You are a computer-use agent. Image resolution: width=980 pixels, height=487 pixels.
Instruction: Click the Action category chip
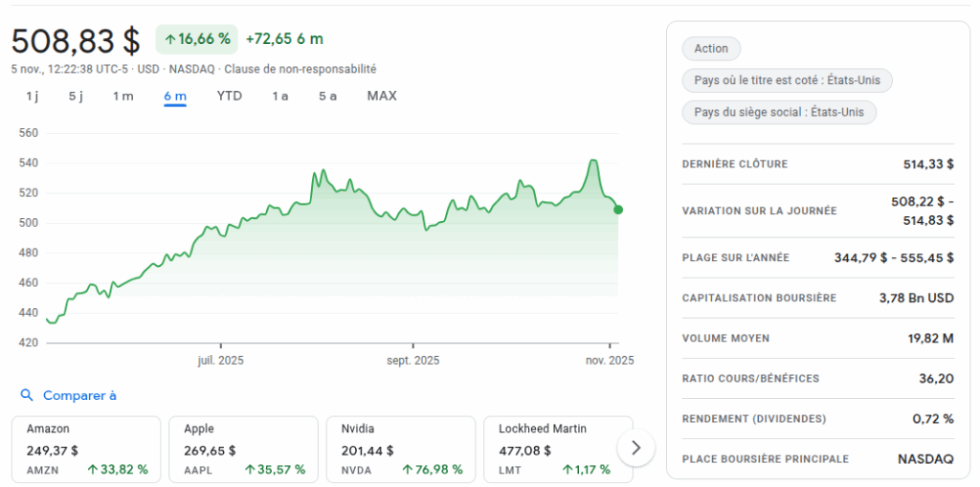[711, 49]
